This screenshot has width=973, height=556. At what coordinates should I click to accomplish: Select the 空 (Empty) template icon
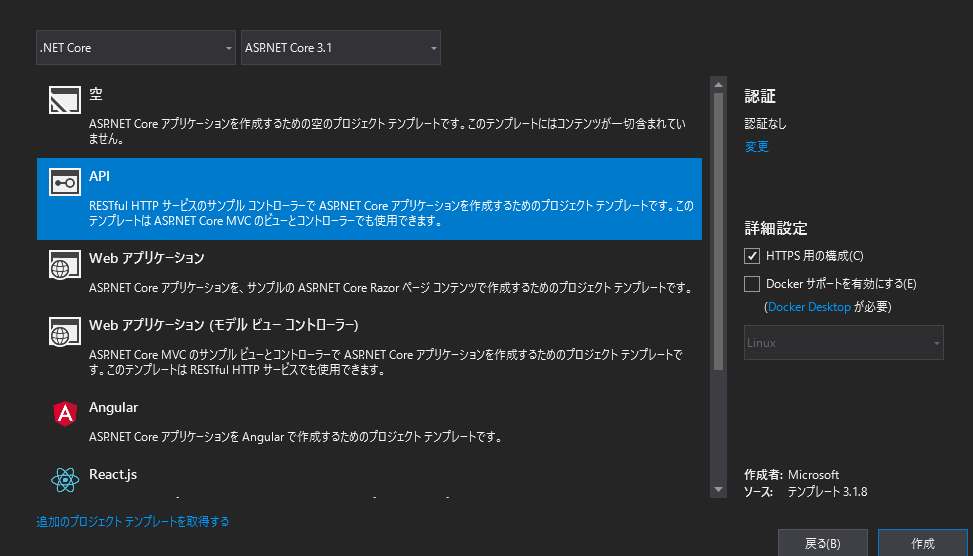pos(65,100)
